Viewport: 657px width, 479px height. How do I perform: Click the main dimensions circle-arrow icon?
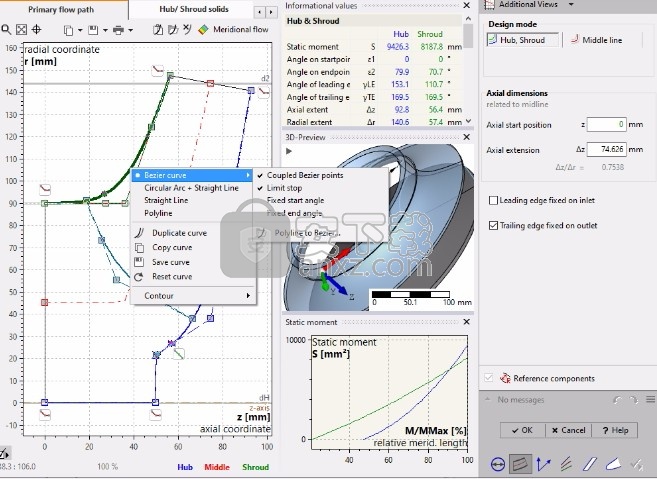(x=498, y=464)
